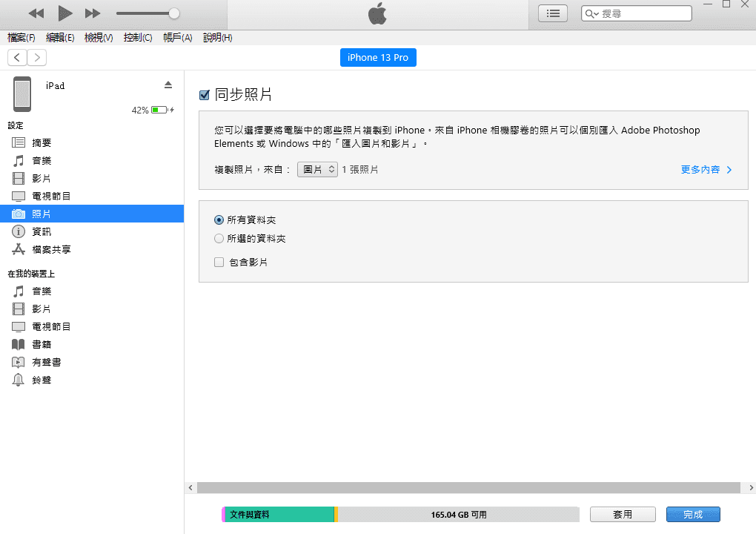Click the 完成 Done button
Image resolution: width=756 pixels, height=534 pixels.
click(693, 514)
